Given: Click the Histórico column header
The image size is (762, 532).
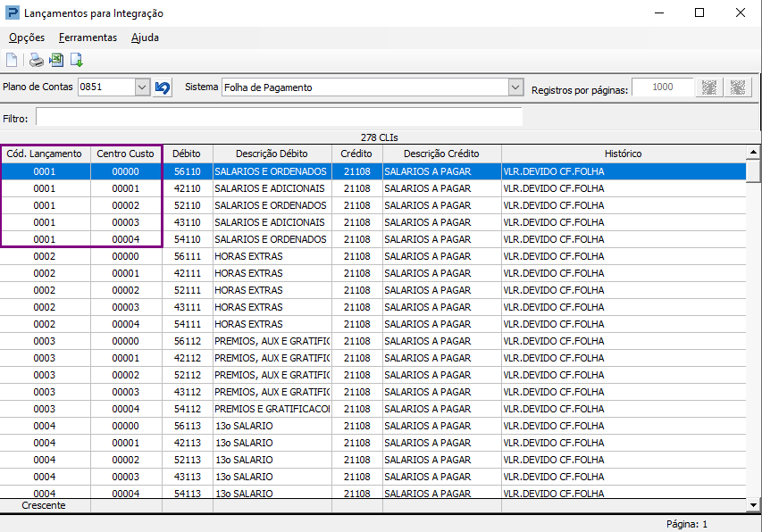Looking at the screenshot, I should tap(623, 154).
